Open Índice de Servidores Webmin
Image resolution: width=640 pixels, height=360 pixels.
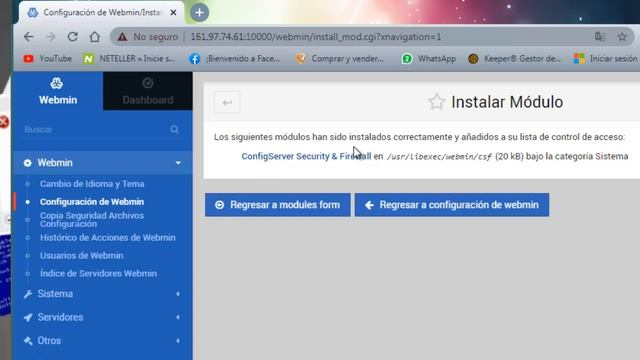[x=98, y=273]
